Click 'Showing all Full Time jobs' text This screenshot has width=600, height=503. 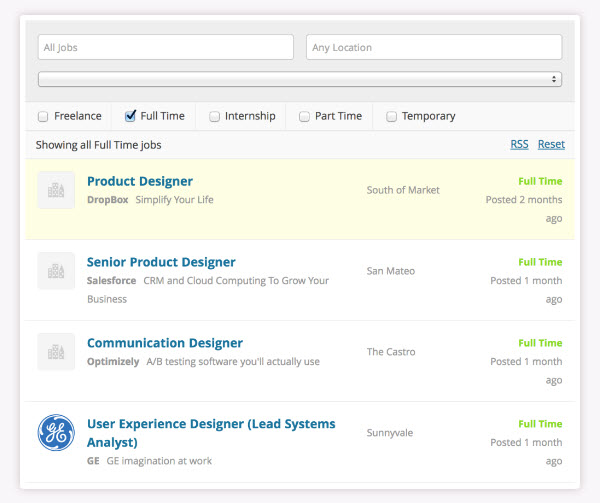[98, 145]
